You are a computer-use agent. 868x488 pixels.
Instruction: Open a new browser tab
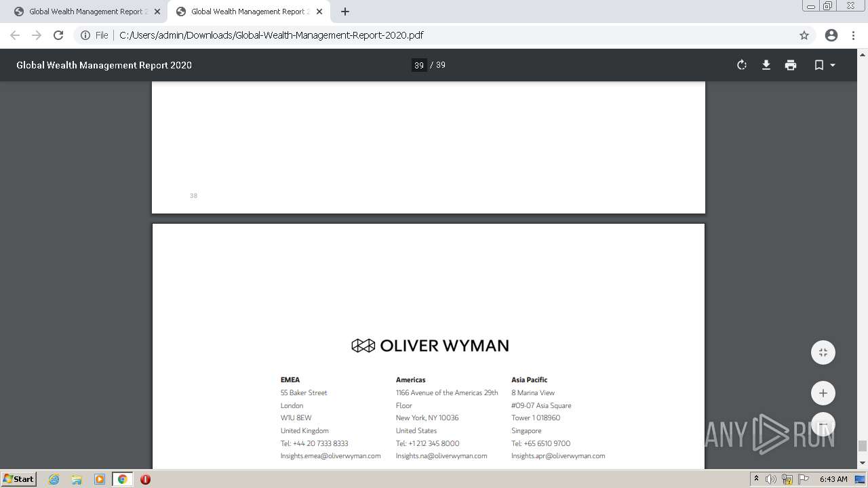345,12
